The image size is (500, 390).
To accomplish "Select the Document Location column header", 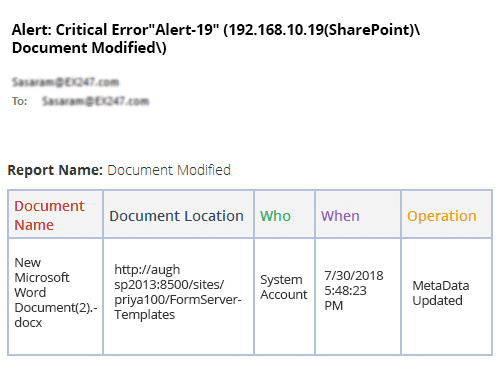I will tap(176, 216).
